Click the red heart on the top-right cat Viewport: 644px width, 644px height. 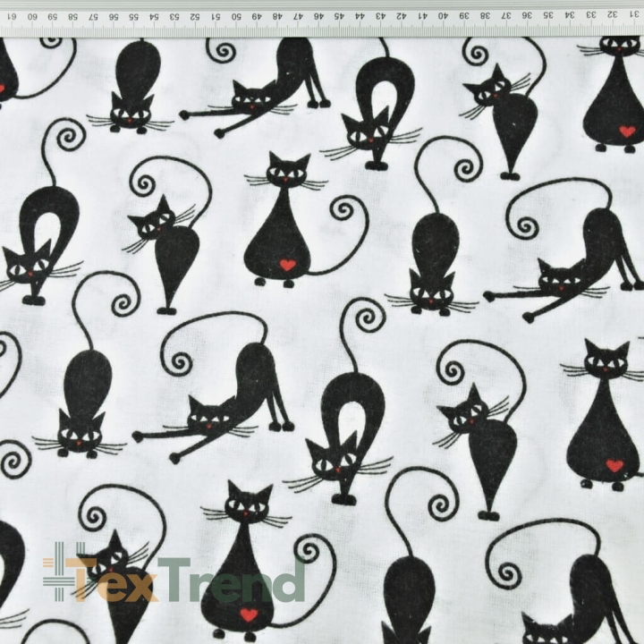point(627,131)
